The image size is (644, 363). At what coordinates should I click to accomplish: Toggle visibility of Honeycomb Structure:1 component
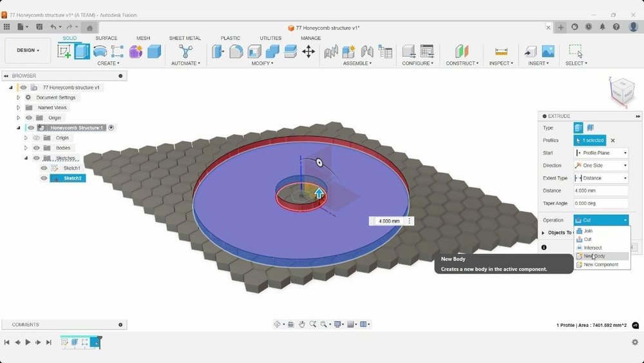click(31, 128)
